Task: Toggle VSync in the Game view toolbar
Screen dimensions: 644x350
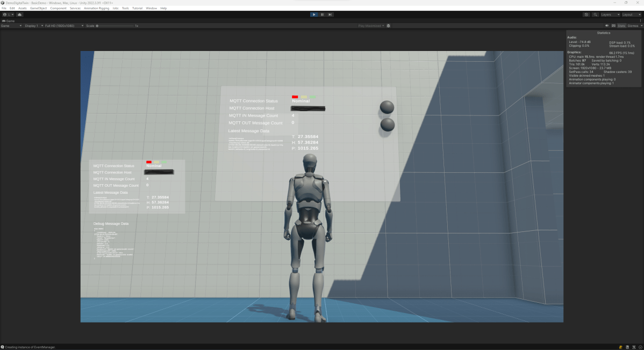Action: coord(614,25)
